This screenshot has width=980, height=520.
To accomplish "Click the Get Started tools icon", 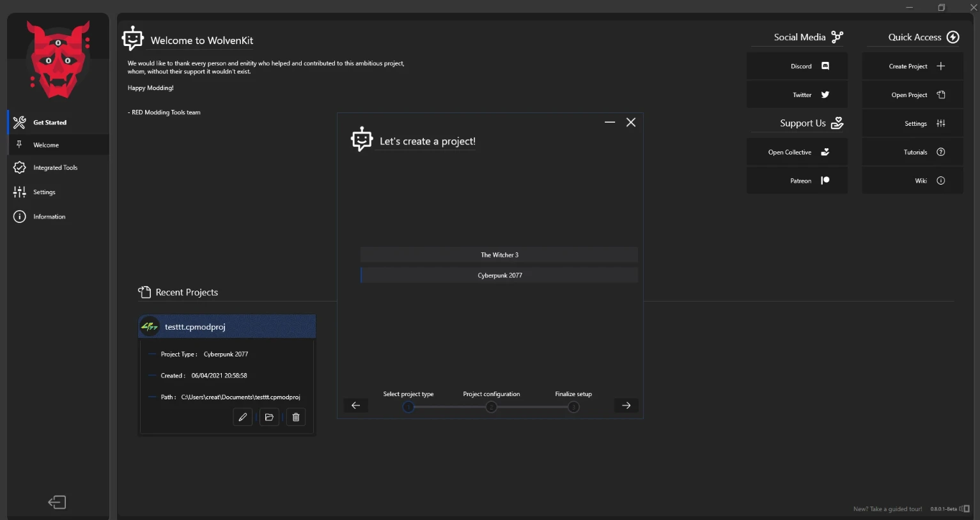I will tap(20, 122).
